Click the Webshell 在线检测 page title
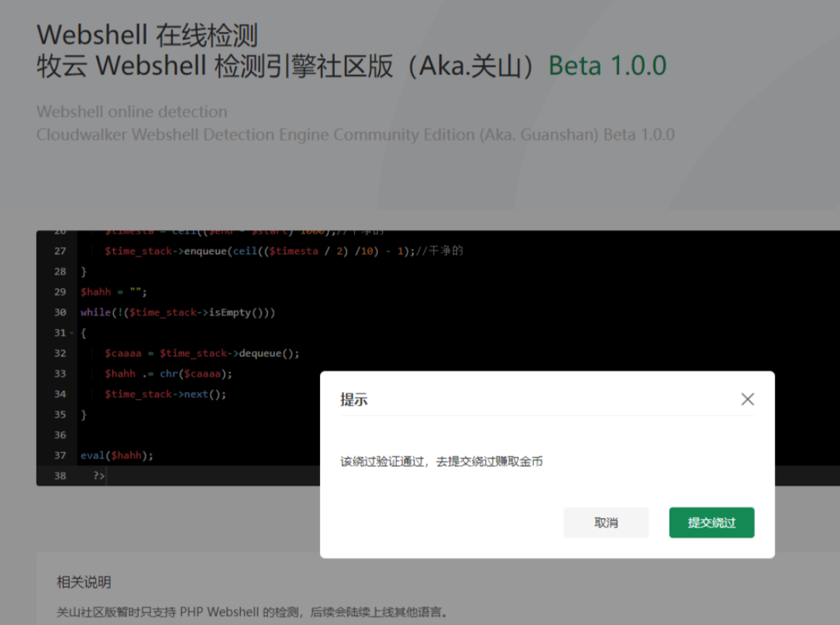This screenshot has height=625, width=840. (147, 36)
